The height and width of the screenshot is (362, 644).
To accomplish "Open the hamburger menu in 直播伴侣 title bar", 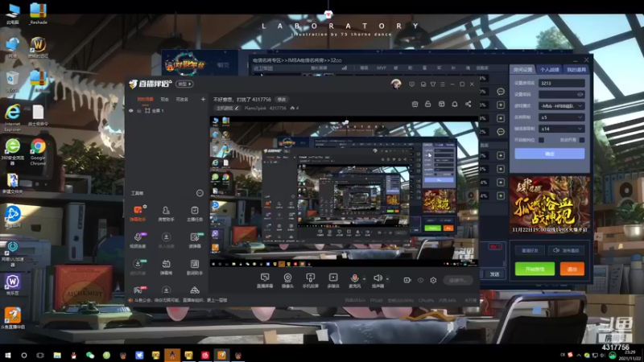I will 442,84.
